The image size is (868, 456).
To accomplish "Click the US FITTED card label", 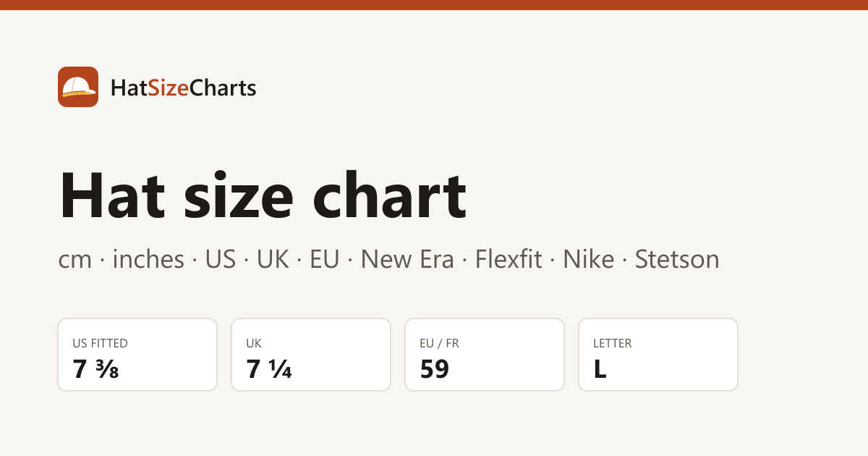I will point(100,344).
